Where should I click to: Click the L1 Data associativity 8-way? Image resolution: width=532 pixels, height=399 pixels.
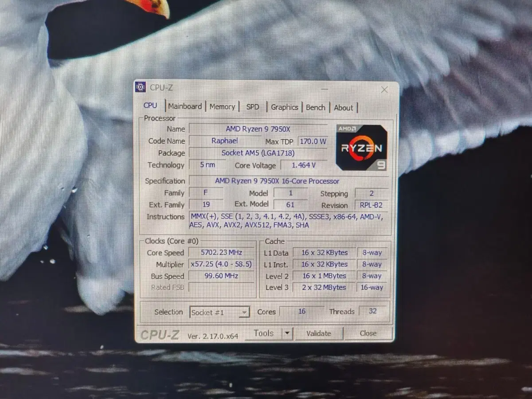pos(372,253)
